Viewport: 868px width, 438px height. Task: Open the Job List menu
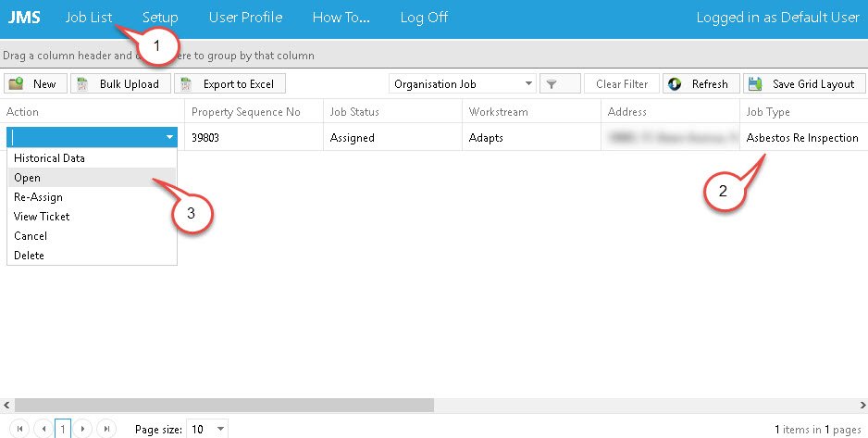[x=89, y=18]
